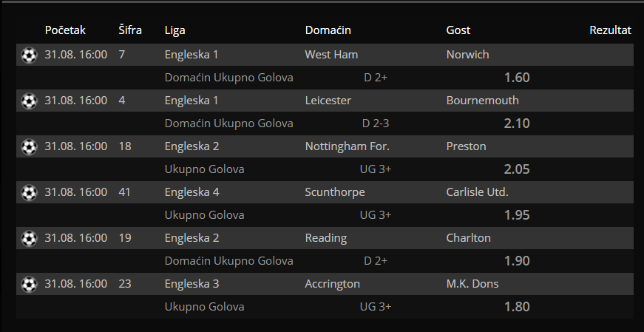Click the M.K. Dons team name

click(472, 284)
